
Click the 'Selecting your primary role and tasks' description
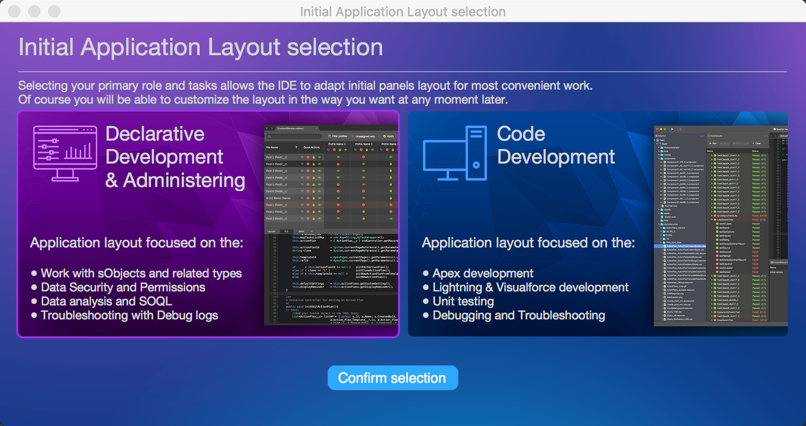(305, 85)
